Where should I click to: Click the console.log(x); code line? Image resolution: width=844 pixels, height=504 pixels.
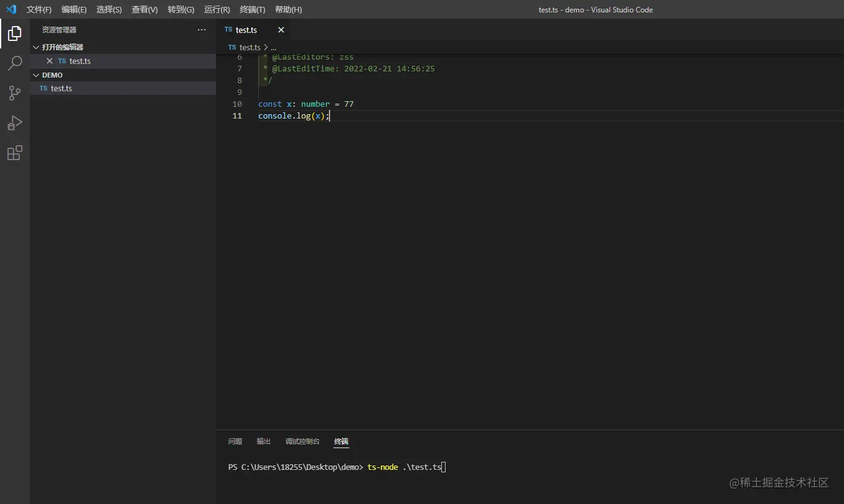[x=294, y=116]
